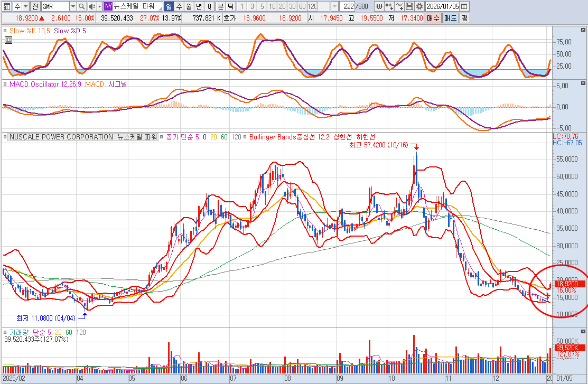Click the add line indicator icon
Image resolution: width=588 pixels, height=384 pixels.
click(399, 6)
